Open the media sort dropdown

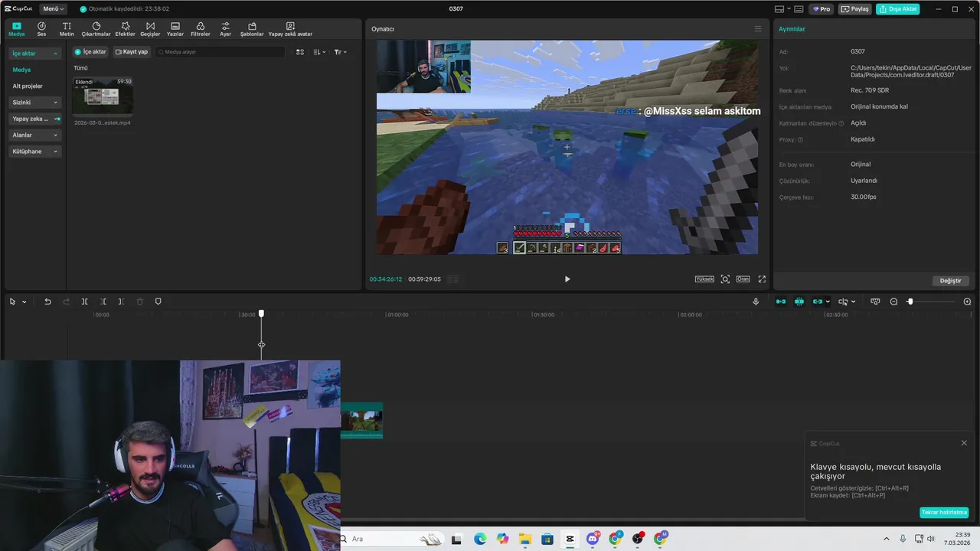[x=319, y=52]
